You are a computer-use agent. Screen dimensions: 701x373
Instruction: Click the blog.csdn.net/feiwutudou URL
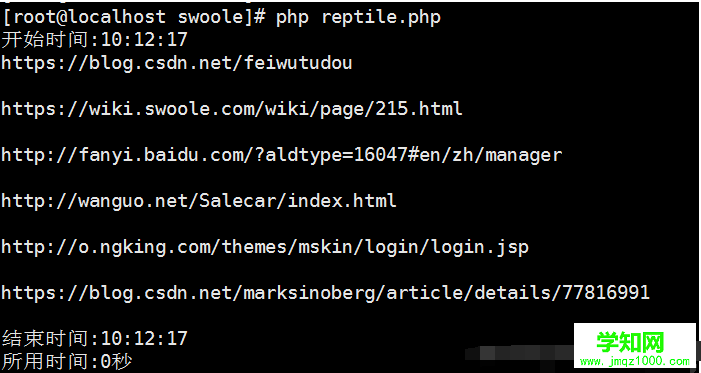coord(177,63)
